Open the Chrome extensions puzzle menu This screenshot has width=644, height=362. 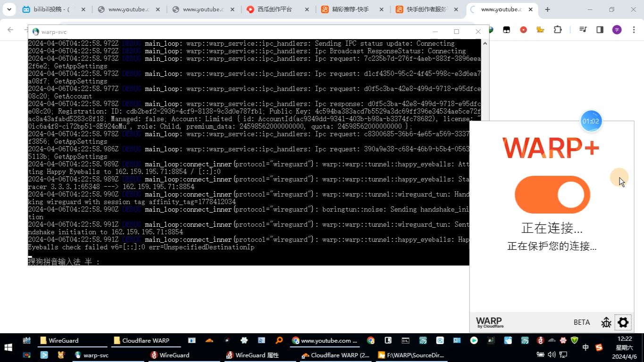coord(558,30)
